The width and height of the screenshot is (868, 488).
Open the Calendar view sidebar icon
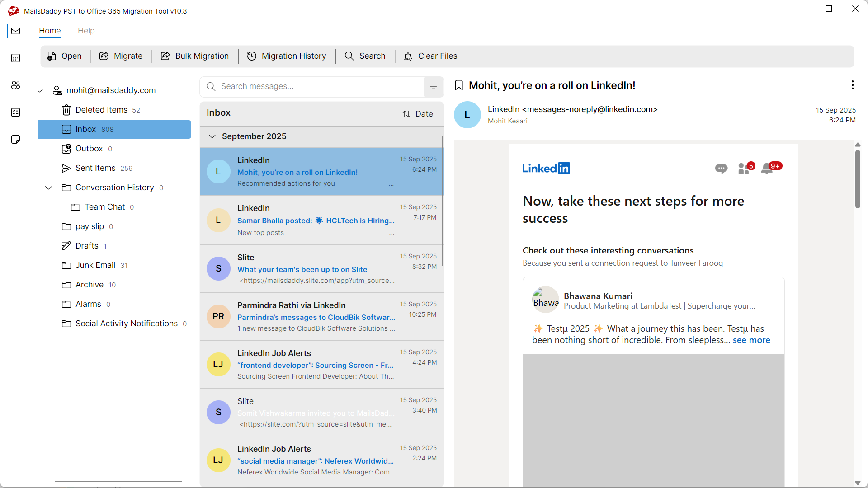click(x=16, y=58)
